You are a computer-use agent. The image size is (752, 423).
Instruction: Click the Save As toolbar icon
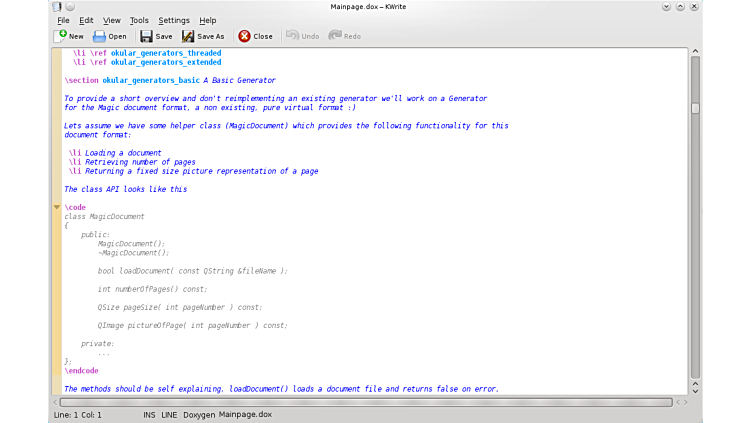[x=188, y=36]
